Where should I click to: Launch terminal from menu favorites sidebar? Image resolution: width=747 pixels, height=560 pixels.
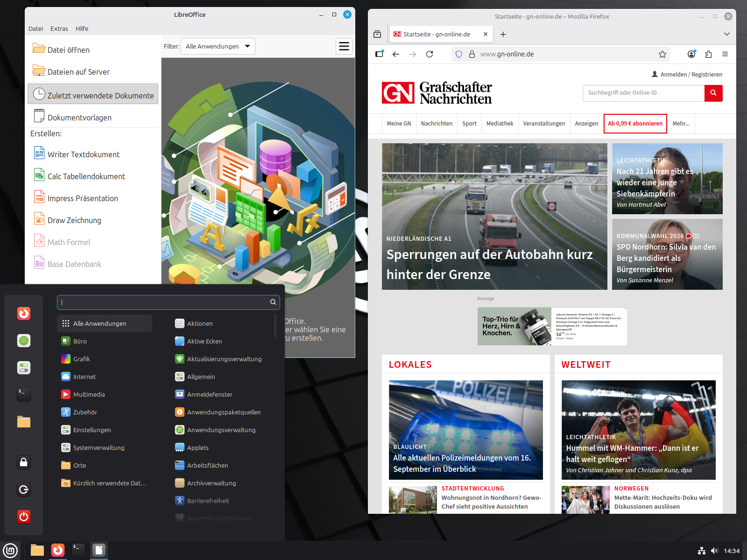point(24,395)
